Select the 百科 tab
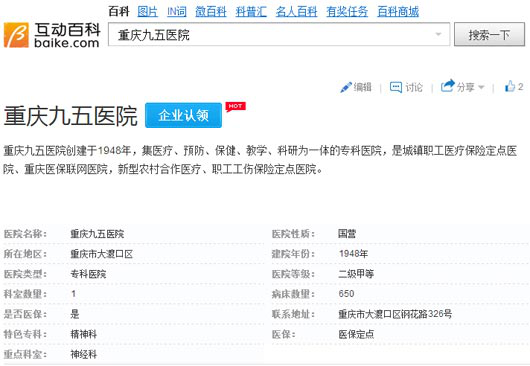Image resolution: width=530 pixels, height=366 pixels. [x=119, y=12]
